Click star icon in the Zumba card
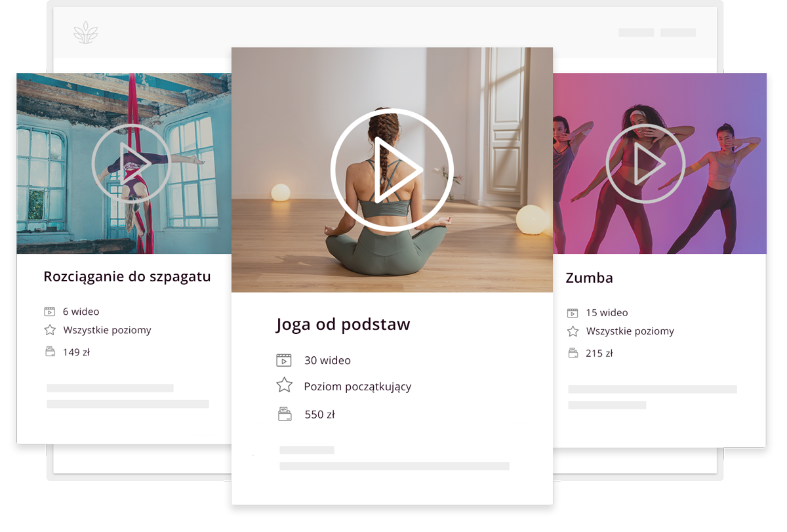The width and height of the screenshot is (787, 532). pos(573,331)
